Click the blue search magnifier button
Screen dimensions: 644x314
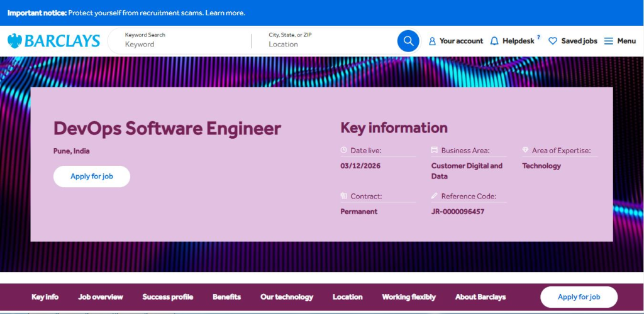(408, 41)
